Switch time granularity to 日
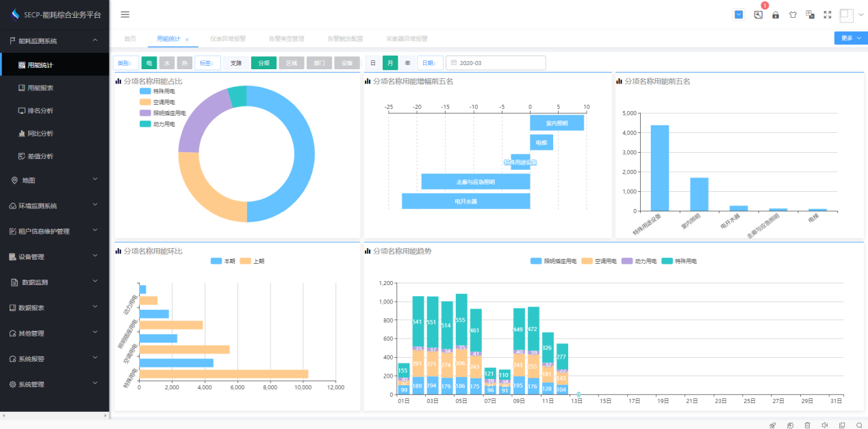 coord(373,63)
